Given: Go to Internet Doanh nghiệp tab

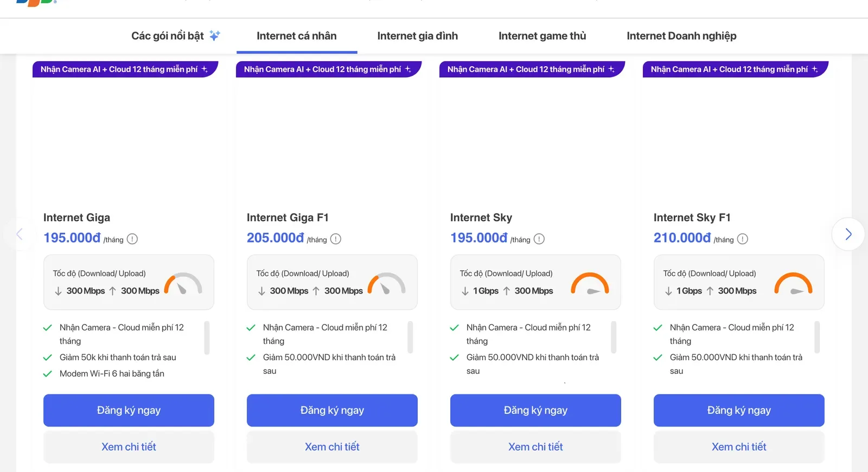Looking at the screenshot, I should (681, 36).
